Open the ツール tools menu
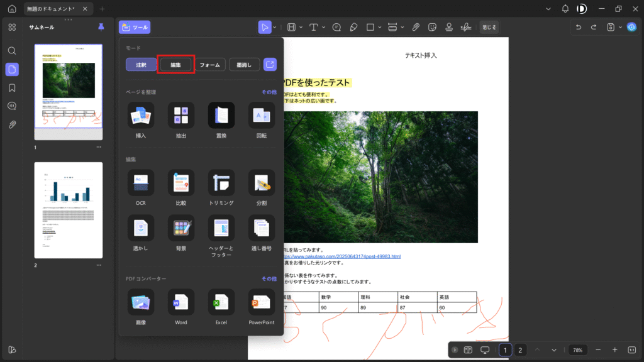The height and width of the screenshot is (362, 644). [x=135, y=27]
